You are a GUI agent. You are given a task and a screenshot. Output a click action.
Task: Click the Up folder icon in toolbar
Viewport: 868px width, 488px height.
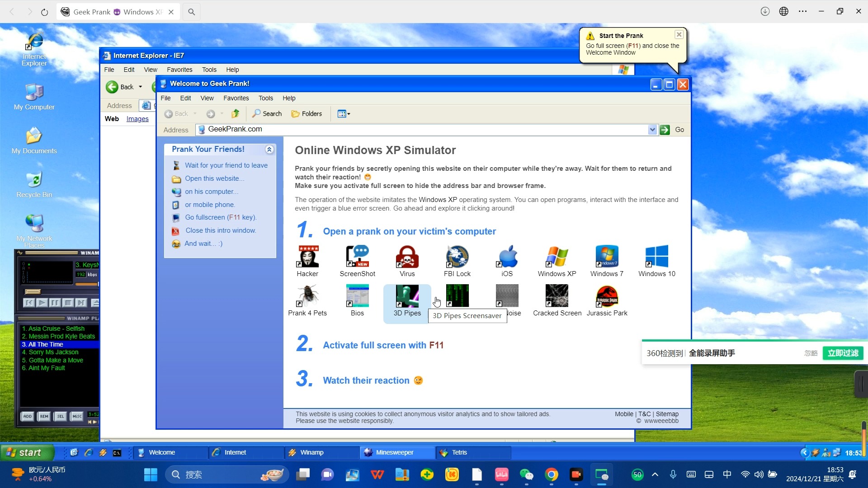click(235, 114)
